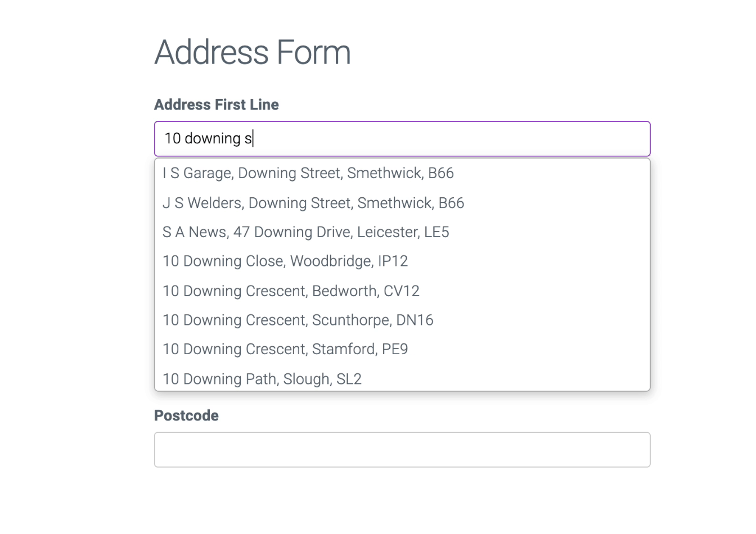
Task: Click the Address First Line text input
Action: 402,138
